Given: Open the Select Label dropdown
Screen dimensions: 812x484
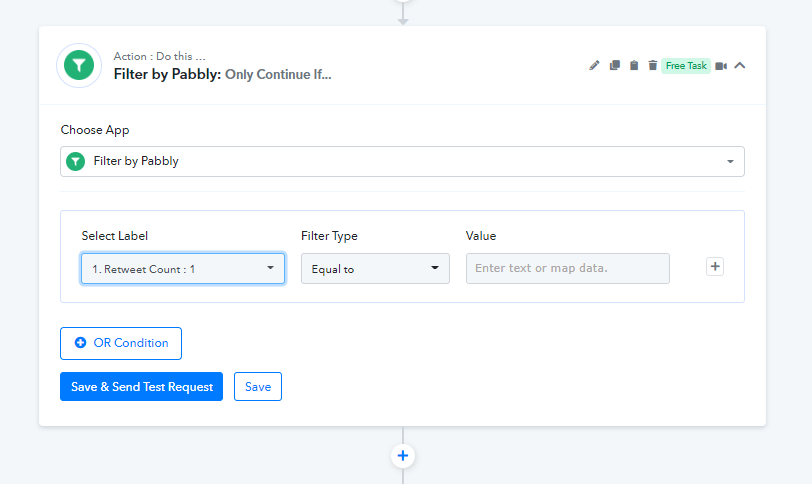Looking at the screenshot, I should pyautogui.click(x=183, y=268).
